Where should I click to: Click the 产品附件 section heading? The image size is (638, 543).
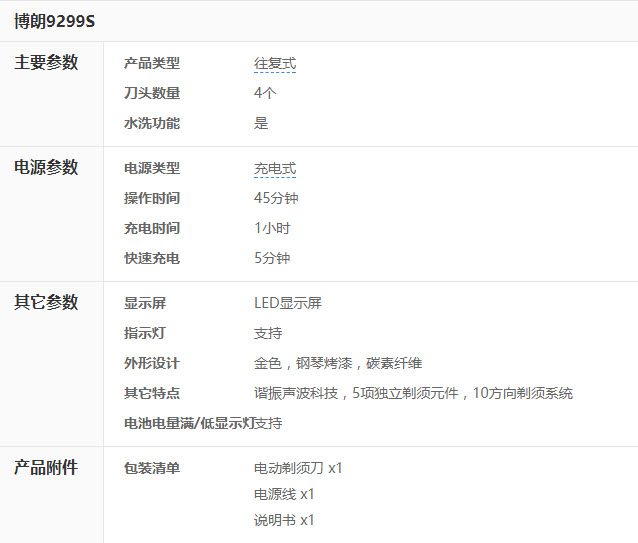coord(46,467)
